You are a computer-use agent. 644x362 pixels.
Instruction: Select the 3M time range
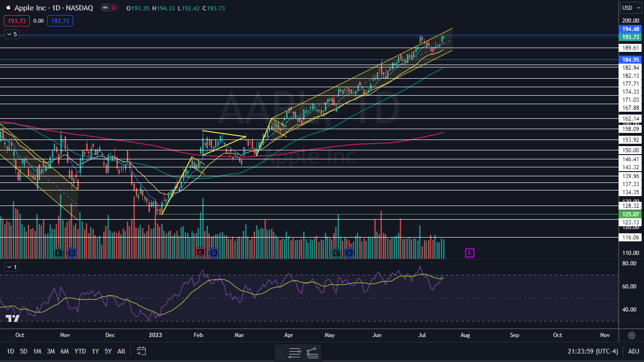point(51,351)
